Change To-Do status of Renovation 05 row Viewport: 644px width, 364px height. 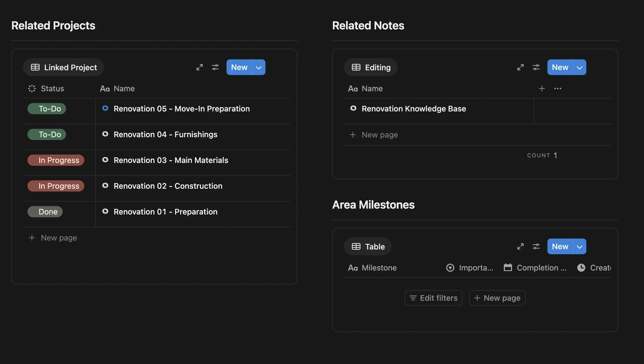47,109
